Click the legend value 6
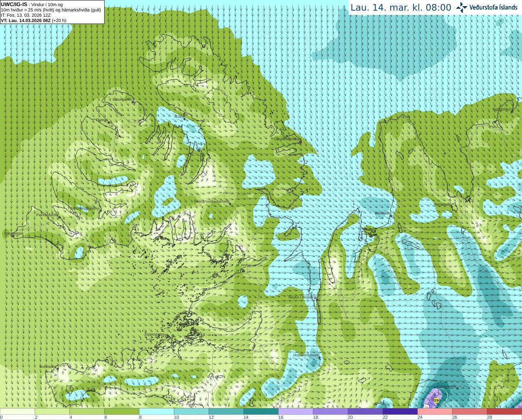Image resolution: width=522 pixels, height=420 pixels. (x=105, y=417)
